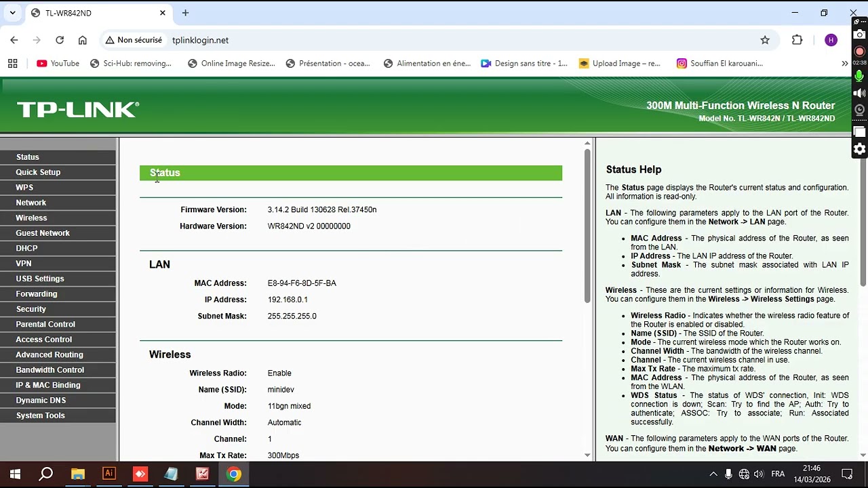Open the network globe tray icon
Image resolution: width=868 pixels, height=488 pixels.
tap(744, 474)
